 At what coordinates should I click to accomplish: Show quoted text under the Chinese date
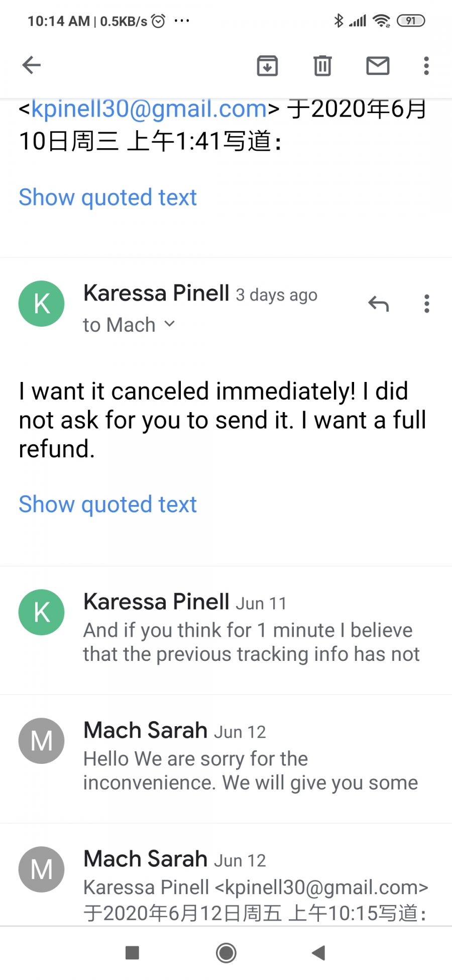point(107,198)
